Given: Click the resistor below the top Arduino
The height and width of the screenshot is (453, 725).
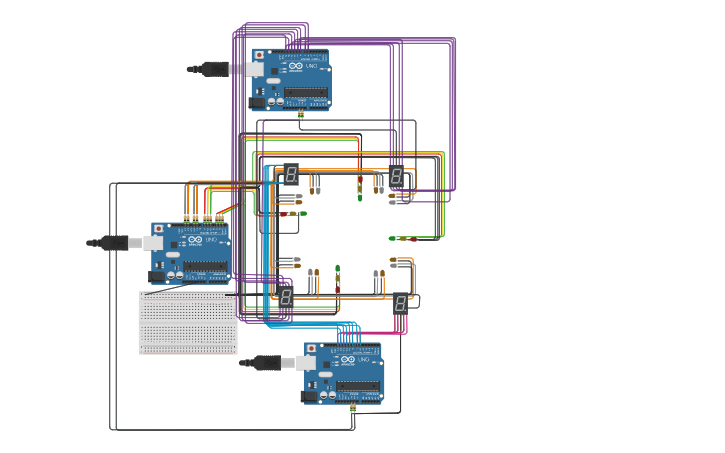Looking at the screenshot, I should [x=300, y=115].
